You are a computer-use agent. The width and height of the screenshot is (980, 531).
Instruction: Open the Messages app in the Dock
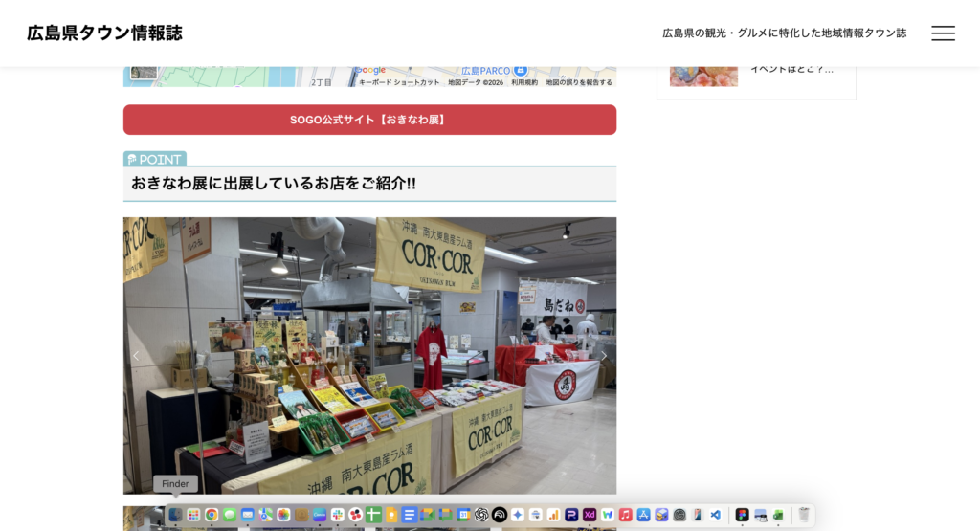(230, 515)
